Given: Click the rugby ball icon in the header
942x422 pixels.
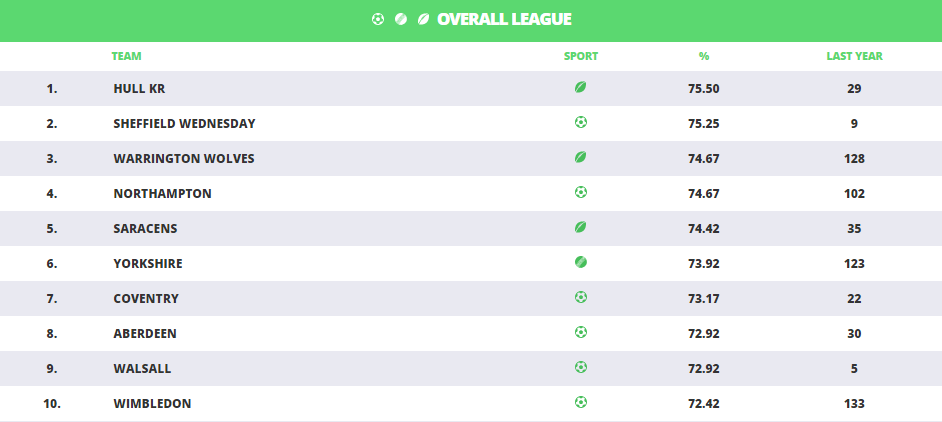Looking at the screenshot, I should pos(424,19).
